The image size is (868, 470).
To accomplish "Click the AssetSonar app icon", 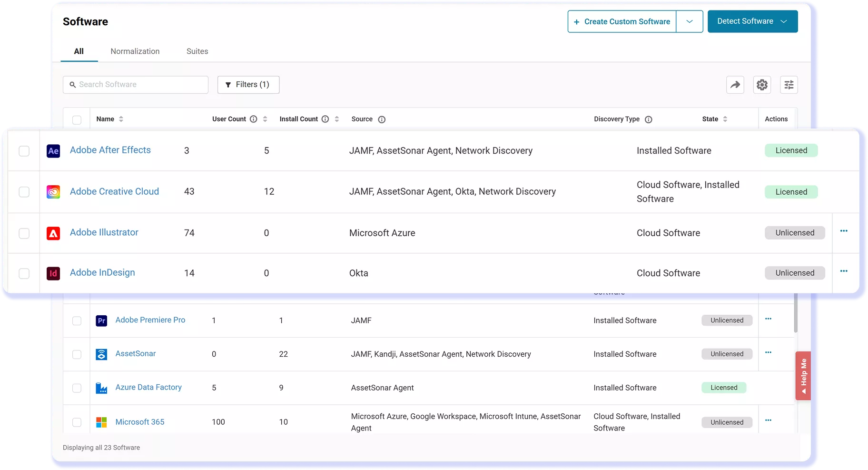I will (x=101, y=354).
